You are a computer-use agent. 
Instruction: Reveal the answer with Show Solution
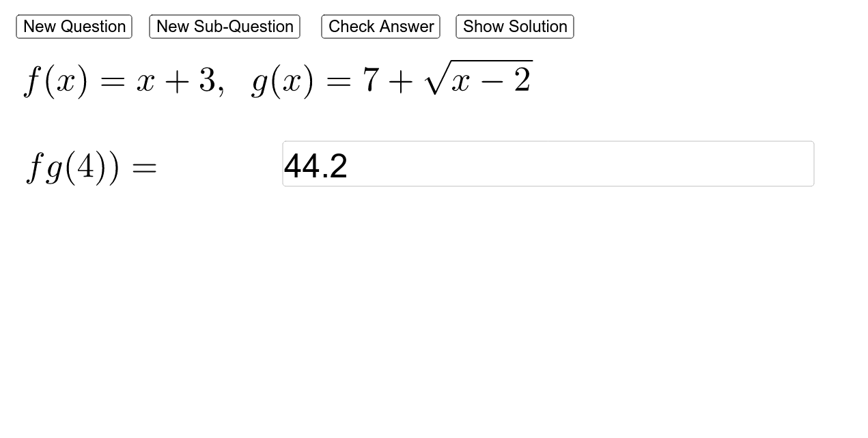pyautogui.click(x=515, y=27)
